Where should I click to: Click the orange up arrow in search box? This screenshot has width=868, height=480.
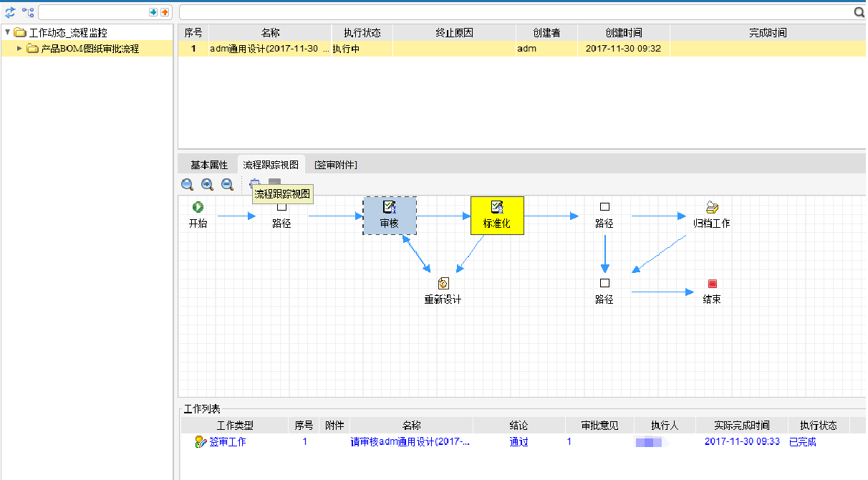click(165, 12)
